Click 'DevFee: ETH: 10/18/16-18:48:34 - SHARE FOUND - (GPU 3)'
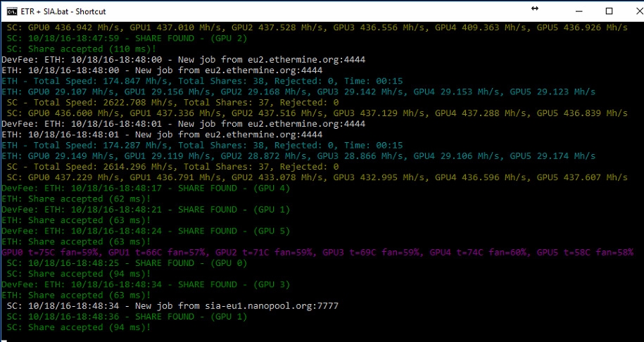 [x=146, y=284]
